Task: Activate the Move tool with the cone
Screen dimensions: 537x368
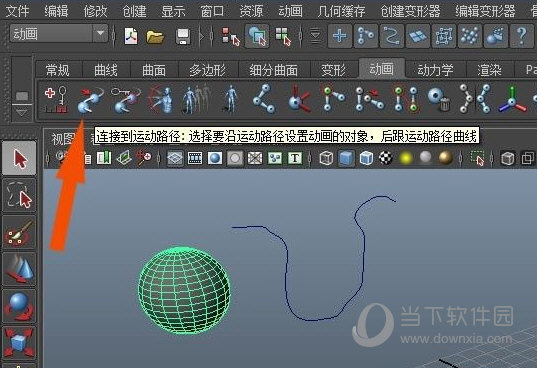Action: click(x=20, y=269)
